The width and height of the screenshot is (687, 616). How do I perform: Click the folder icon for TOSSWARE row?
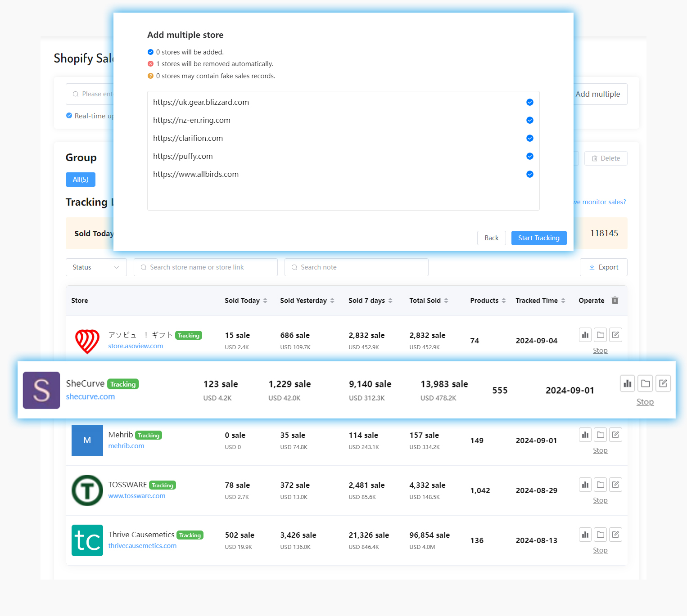pos(600,485)
